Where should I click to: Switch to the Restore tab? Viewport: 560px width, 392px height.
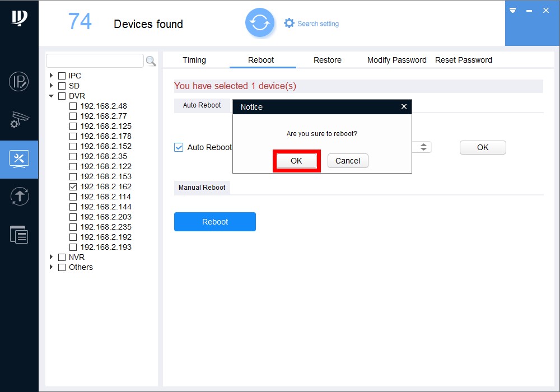click(328, 60)
